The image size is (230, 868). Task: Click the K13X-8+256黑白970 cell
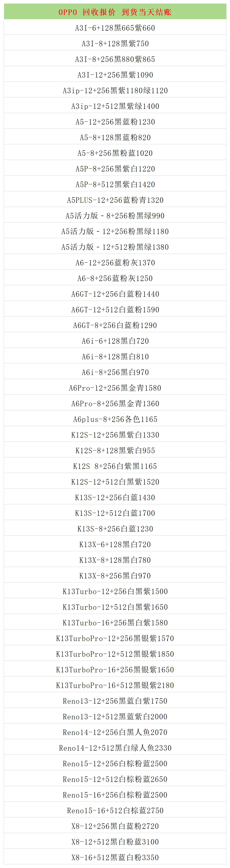pos(115,576)
